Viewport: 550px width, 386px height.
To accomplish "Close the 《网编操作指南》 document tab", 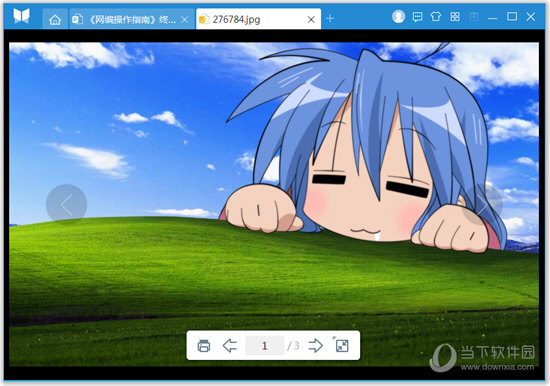I will [185, 20].
